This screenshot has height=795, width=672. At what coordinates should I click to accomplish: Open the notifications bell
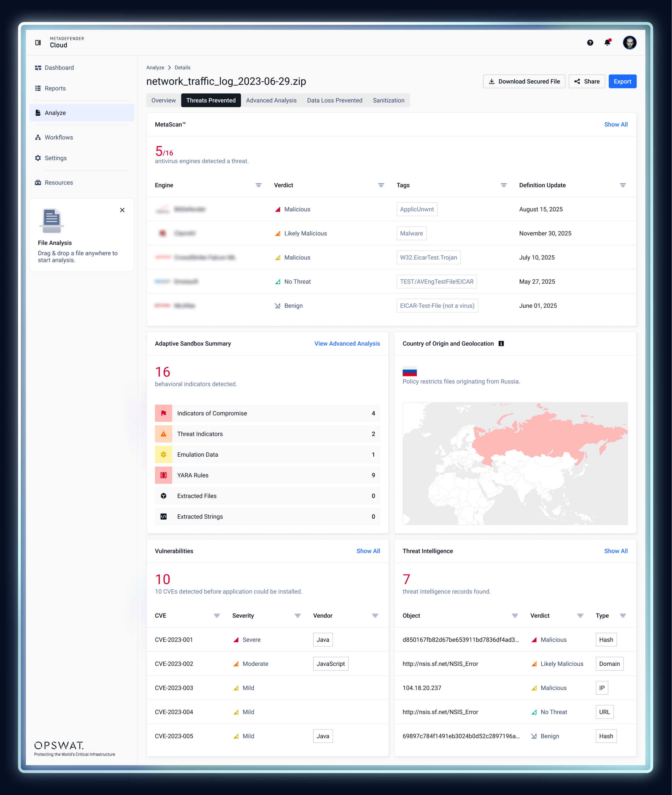point(607,43)
